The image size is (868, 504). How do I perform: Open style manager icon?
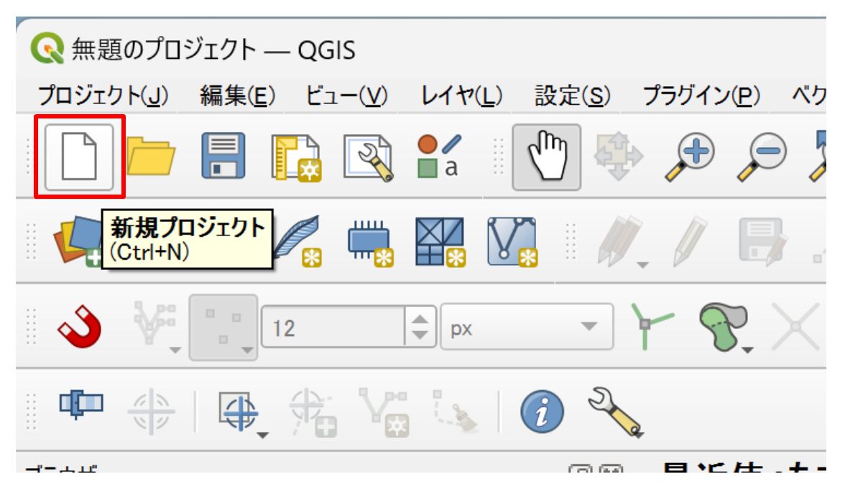(x=440, y=157)
